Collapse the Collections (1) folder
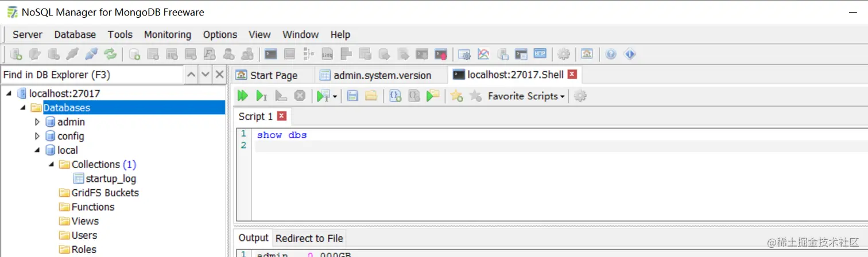The height and width of the screenshot is (257, 868). point(51,165)
